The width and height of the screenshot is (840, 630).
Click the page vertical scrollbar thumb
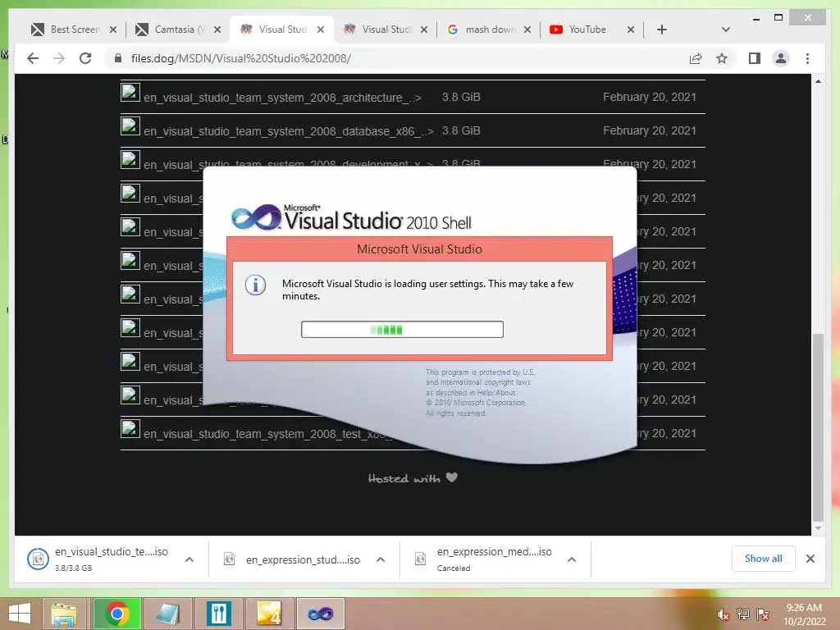click(x=818, y=427)
